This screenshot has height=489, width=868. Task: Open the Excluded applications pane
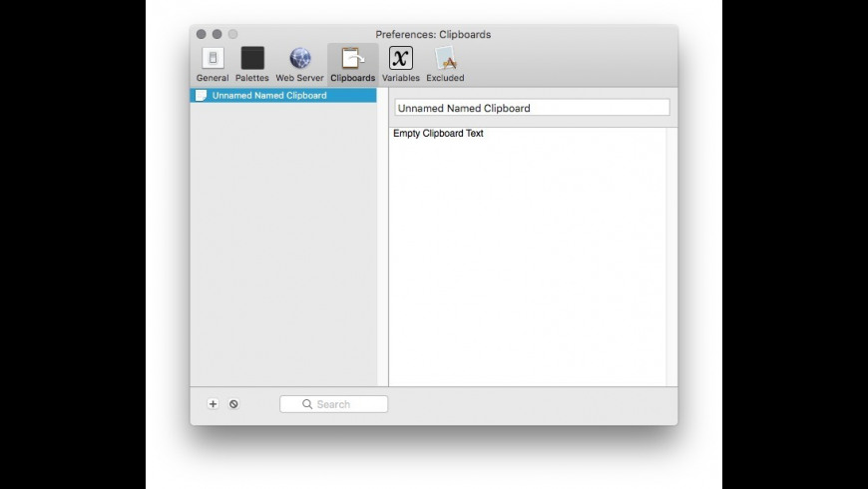pos(445,64)
